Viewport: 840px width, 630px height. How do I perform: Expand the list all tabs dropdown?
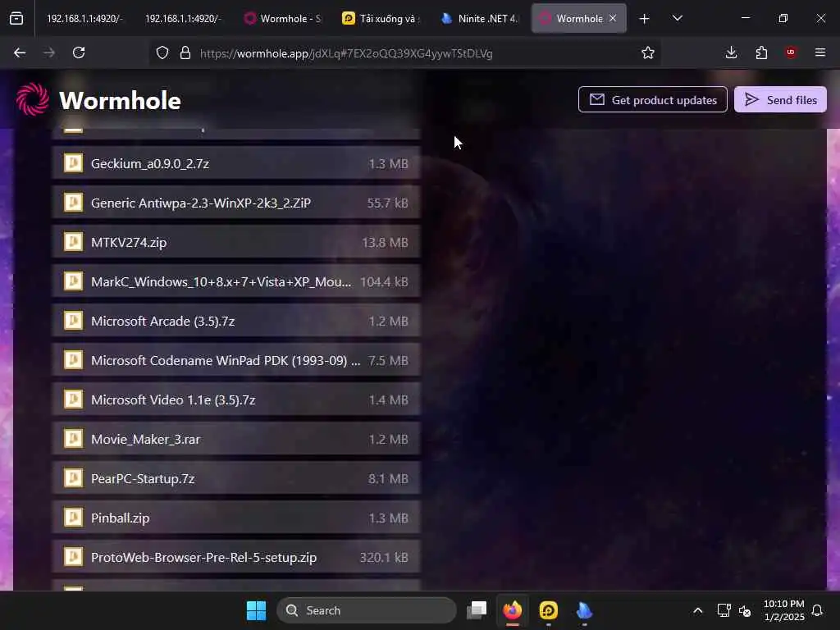677,19
